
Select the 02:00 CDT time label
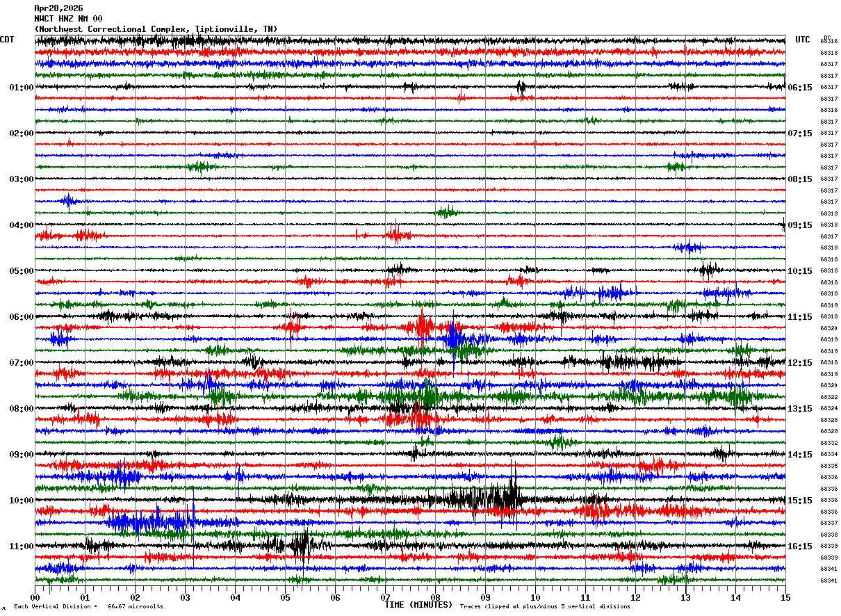22,133
